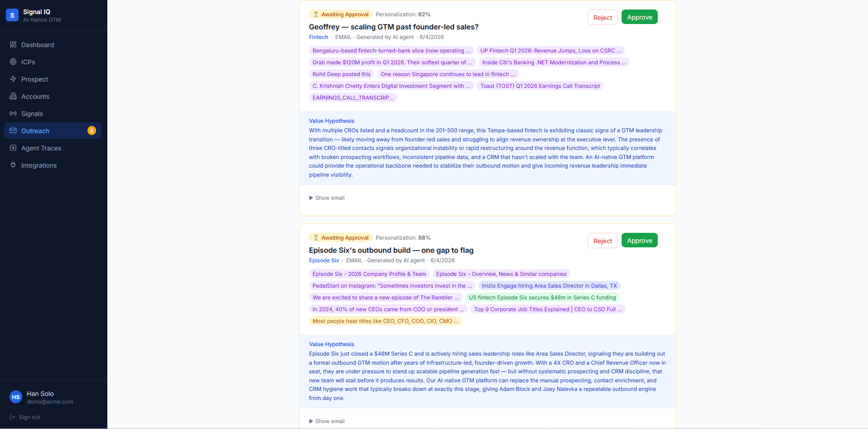The height and width of the screenshot is (429, 868).
Task: Open the Dashboard page
Action: point(53,44)
